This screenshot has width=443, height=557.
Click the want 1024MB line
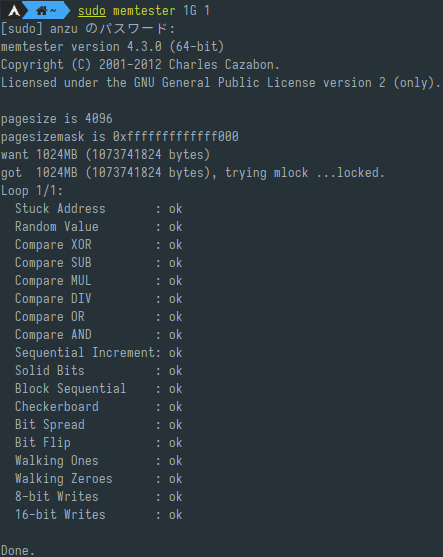pyautogui.click(x=106, y=155)
